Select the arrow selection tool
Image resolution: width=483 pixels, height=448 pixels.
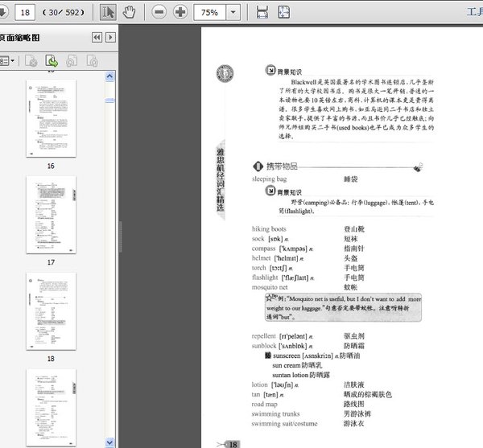[108, 12]
